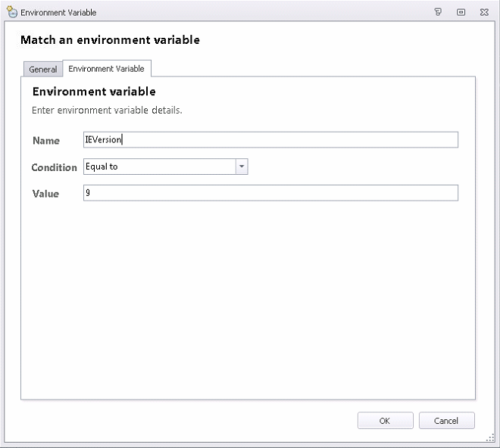500x448 pixels.
Task: Switch to the General tab
Action: tap(43, 70)
